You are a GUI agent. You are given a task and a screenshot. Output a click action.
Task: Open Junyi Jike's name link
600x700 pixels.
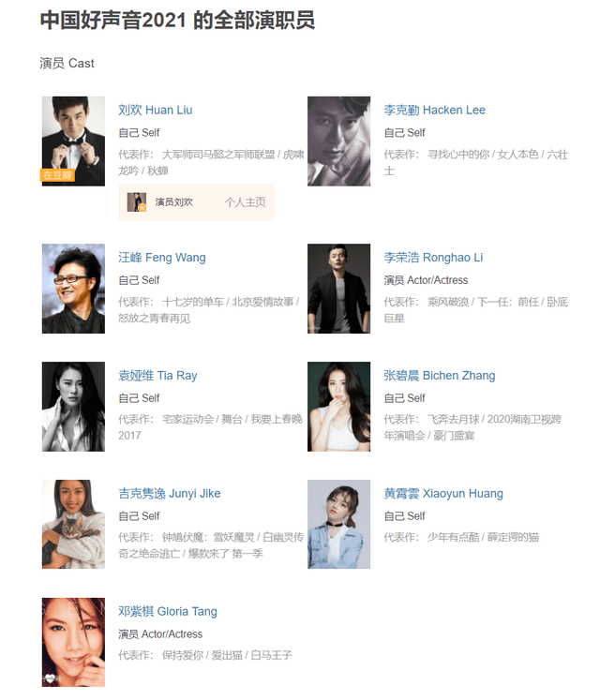[170, 493]
